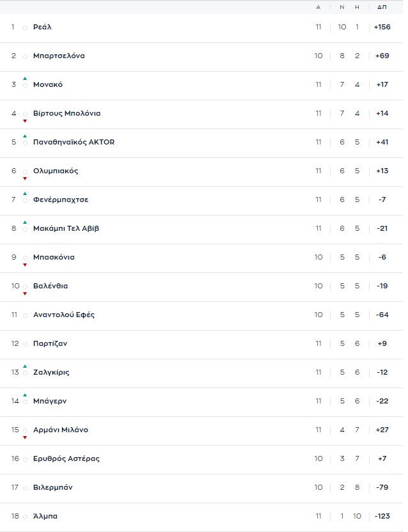The height and width of the screenshot is (532, 408).
Task: Open the Ρεάλ team page
Action: [x=42, y=27]
